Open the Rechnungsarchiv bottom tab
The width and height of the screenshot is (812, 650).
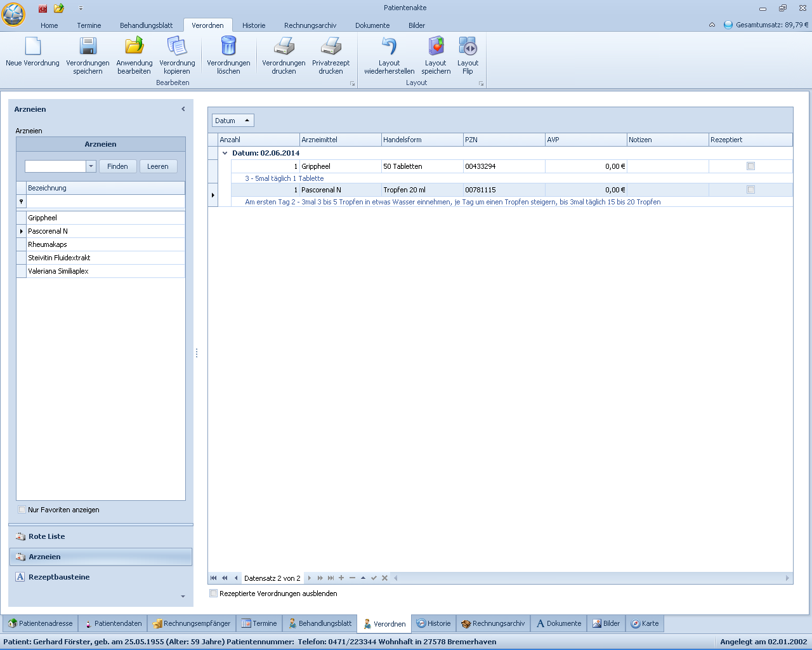click(493, 623)
